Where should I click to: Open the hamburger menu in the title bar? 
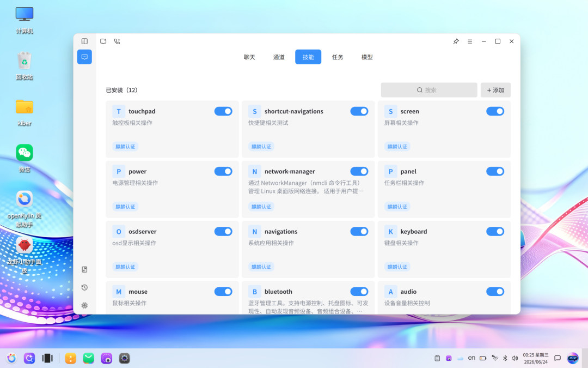coord(470,41)
